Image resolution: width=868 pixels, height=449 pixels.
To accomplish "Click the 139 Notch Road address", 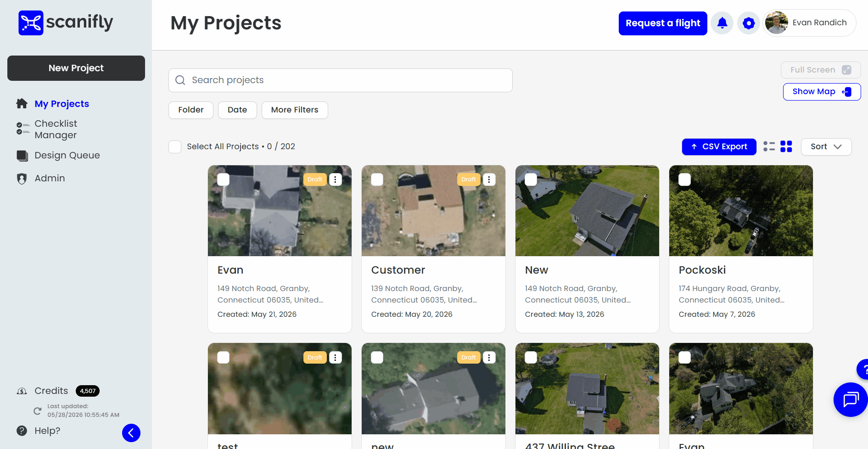I will pos(424,294).
